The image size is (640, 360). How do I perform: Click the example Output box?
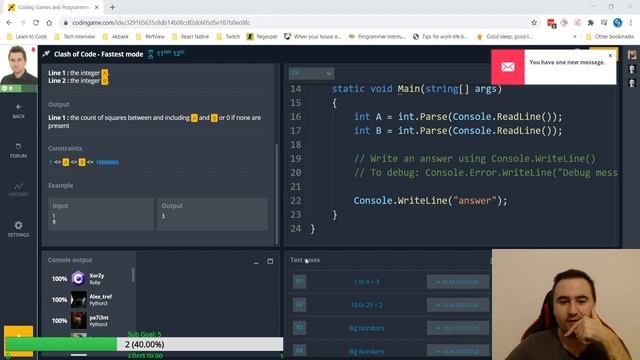(x=213, y=214)
